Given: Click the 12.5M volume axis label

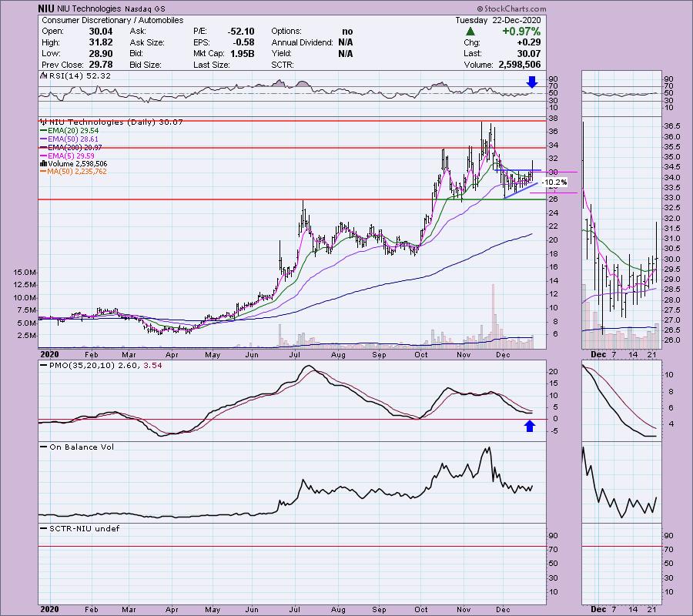Looking at the screenshot, I should pos(25,285).
